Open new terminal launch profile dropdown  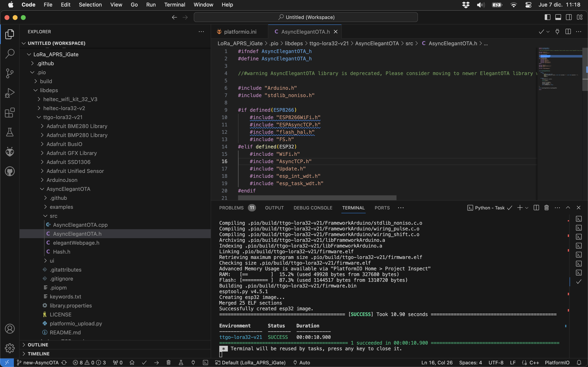click(527, 208)
